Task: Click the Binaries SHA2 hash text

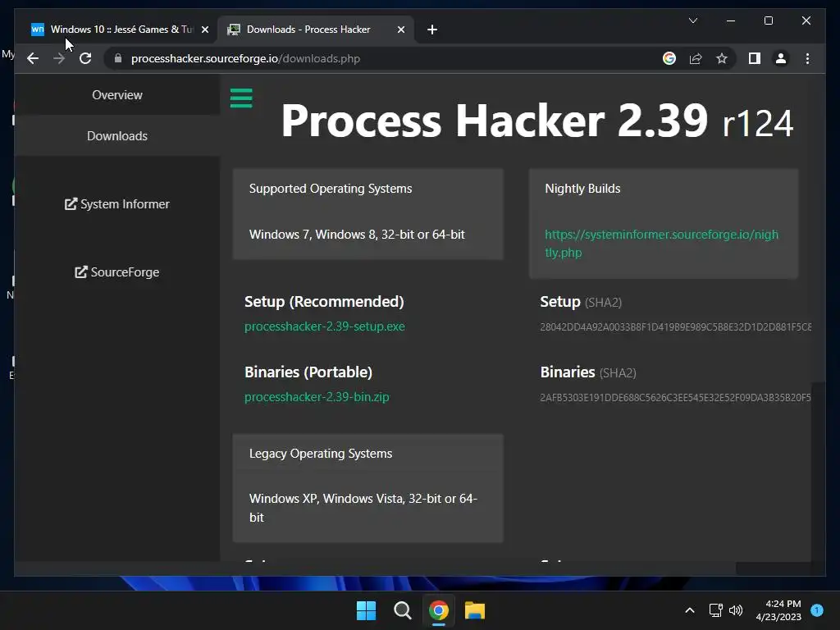Action: 676,398
